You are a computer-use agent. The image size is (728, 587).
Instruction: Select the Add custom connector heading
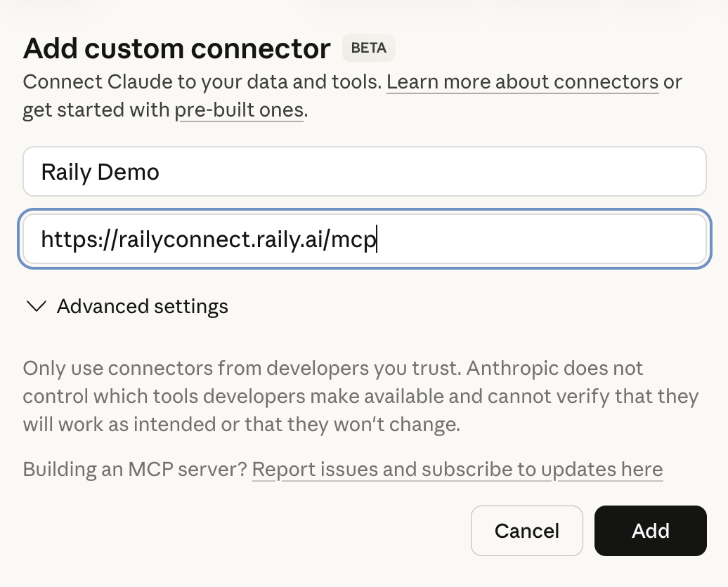pos(176,48)
